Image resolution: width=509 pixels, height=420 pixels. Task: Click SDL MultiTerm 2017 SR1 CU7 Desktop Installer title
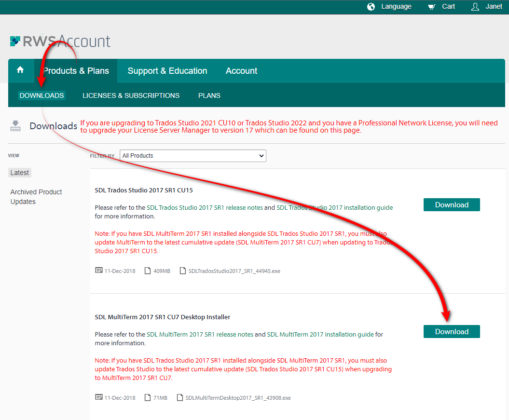pos(162,317)
